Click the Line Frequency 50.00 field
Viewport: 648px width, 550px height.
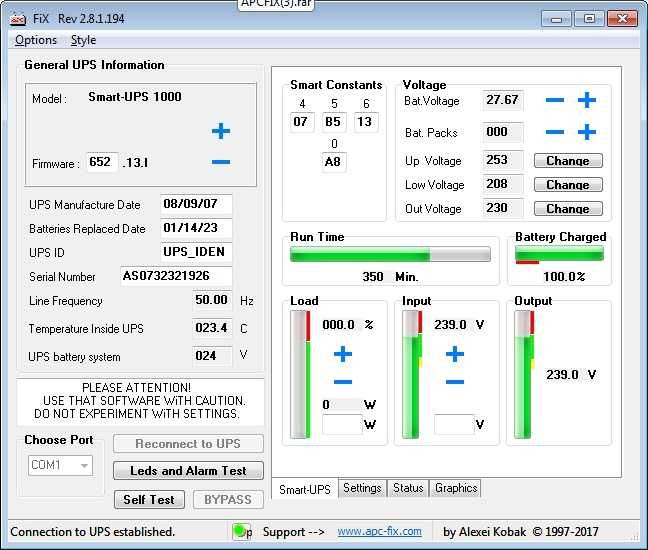[212, 300]
